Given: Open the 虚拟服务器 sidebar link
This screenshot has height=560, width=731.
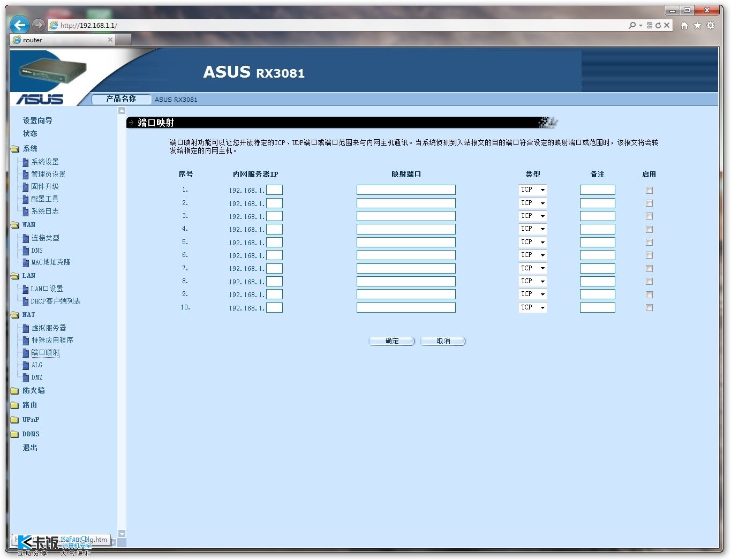Looking at the screenshot, I should (49, 328).
